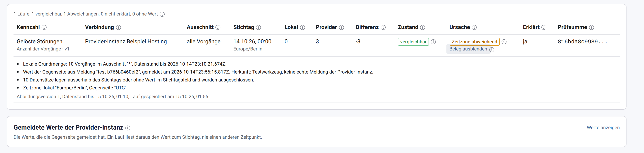Open the info icon next to Lokal
Viewport: 644px width, 153px height.
point(303,27)
